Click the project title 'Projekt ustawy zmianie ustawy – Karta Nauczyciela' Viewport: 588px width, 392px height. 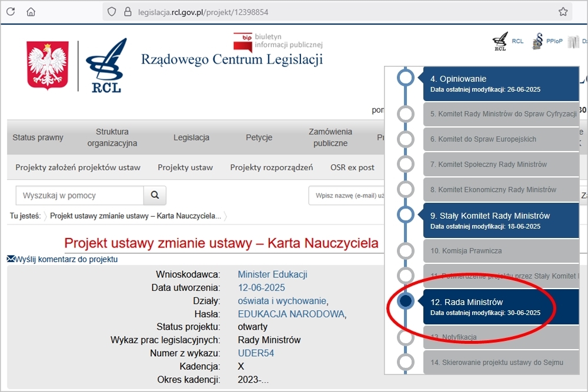tap(221, 243)
